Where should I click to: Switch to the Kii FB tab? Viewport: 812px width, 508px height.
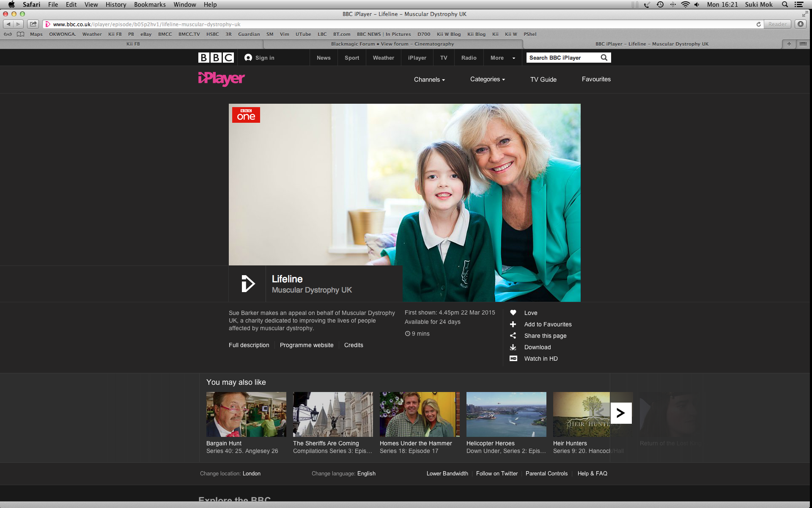[133, 44]
